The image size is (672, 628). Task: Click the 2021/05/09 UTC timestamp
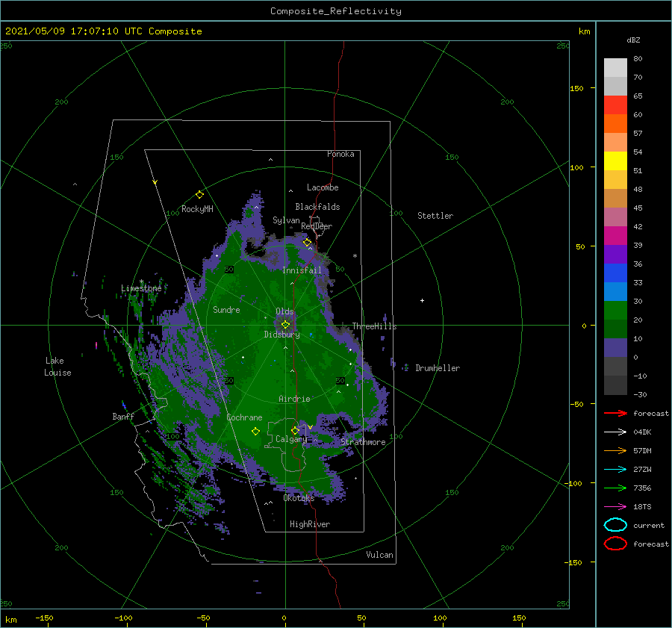pos(103,31)
